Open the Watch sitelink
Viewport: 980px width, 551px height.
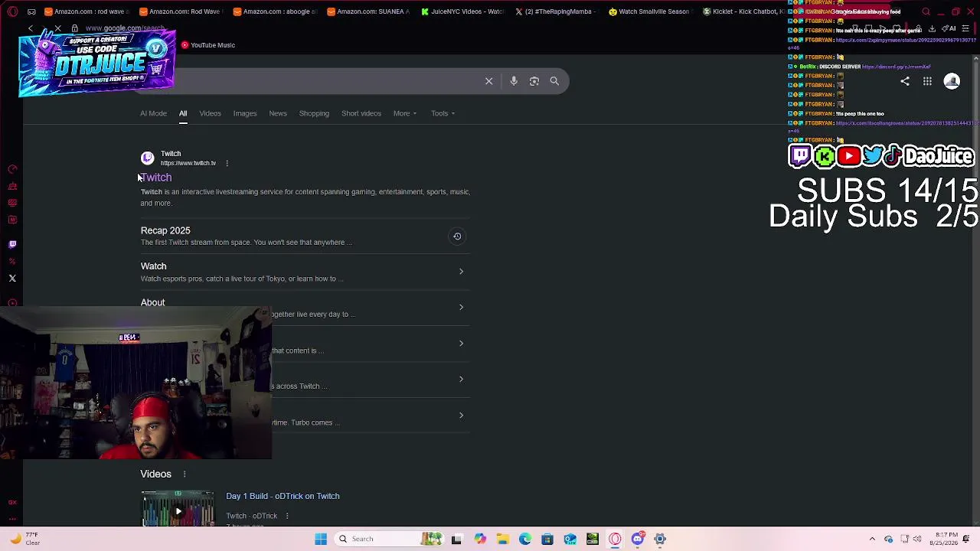153,266
